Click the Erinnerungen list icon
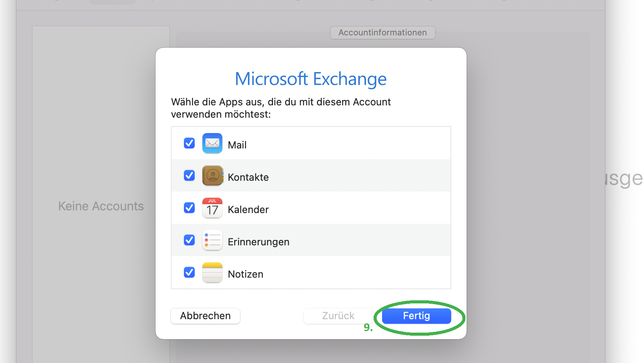 (x=212, y=240)
